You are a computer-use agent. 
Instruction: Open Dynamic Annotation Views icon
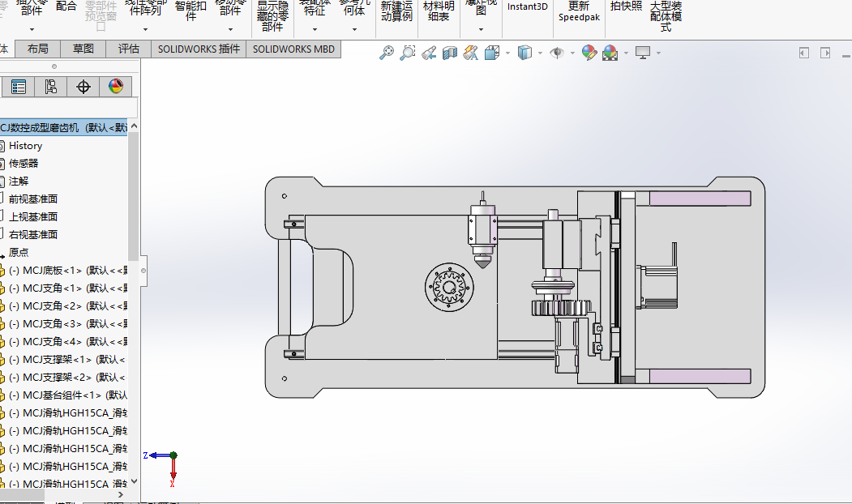tap(470, 53)
